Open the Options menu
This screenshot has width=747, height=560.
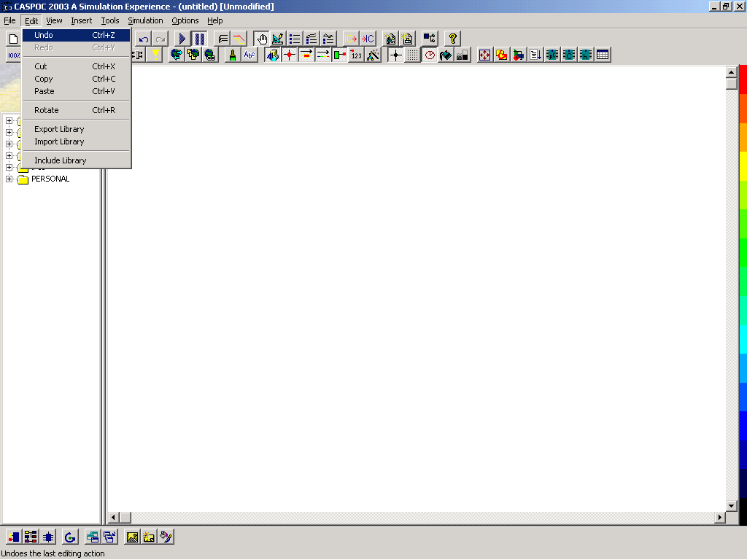pos(185,21)
